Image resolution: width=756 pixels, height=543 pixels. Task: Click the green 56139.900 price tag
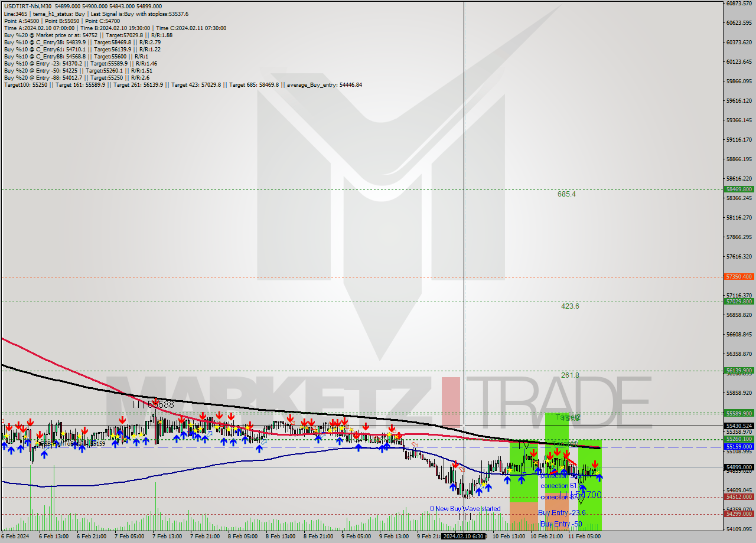coord(738,371)
